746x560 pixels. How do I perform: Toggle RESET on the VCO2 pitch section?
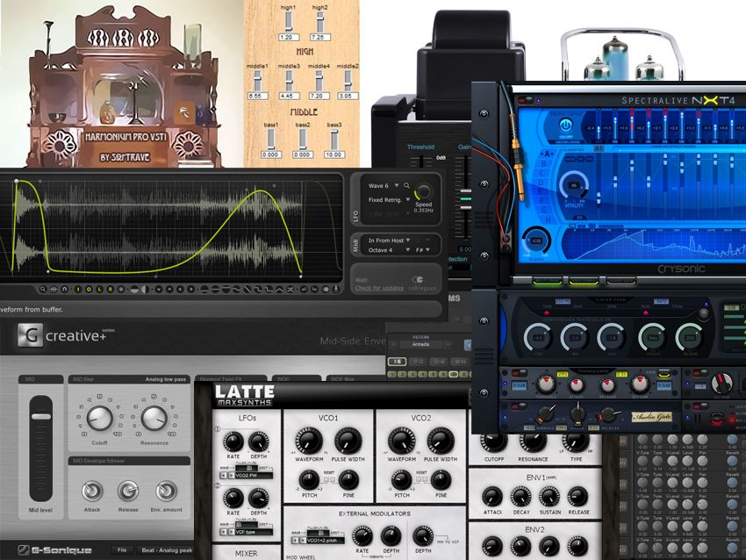coord(422,479)
